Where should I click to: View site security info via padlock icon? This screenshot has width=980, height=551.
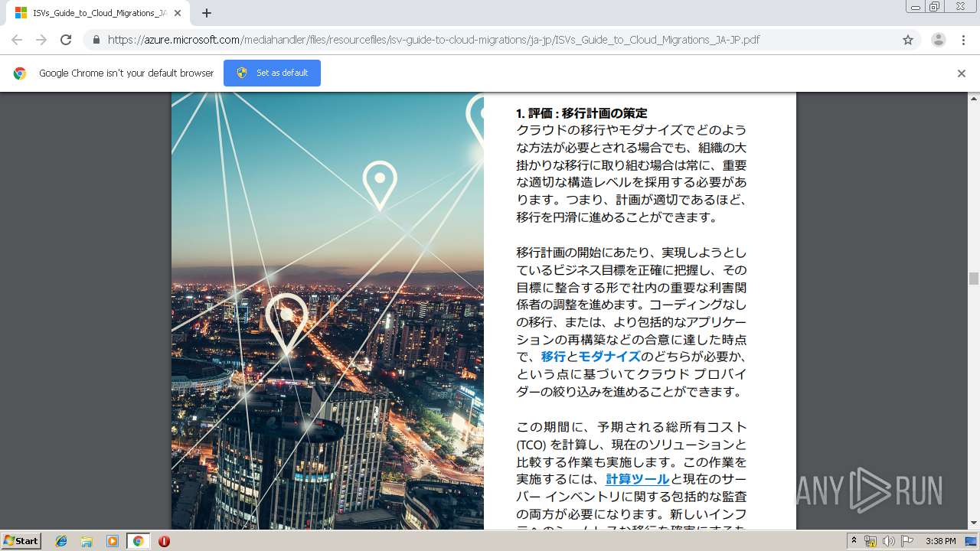coord(96,40)
